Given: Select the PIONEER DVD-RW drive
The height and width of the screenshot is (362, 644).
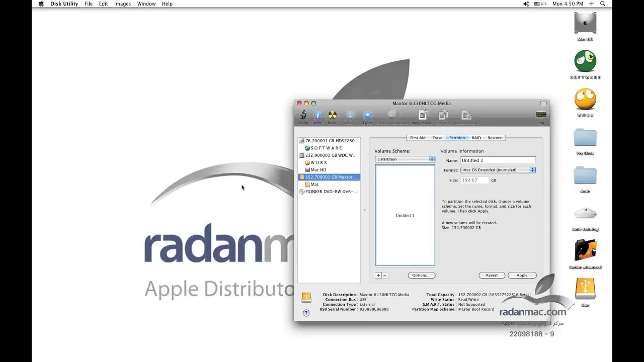Looking at the screenshot, I should coord(329,192).
